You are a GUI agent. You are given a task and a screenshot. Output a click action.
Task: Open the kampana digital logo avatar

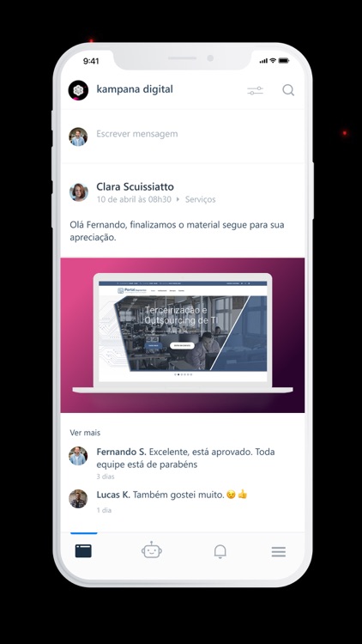tap(78, 90)
